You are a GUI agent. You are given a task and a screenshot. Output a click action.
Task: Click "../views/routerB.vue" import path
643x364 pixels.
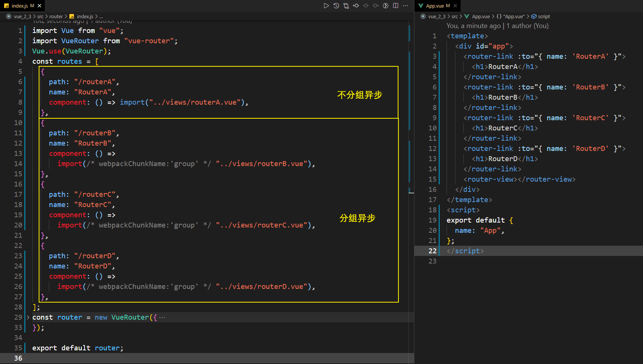[x=261, y=163]
